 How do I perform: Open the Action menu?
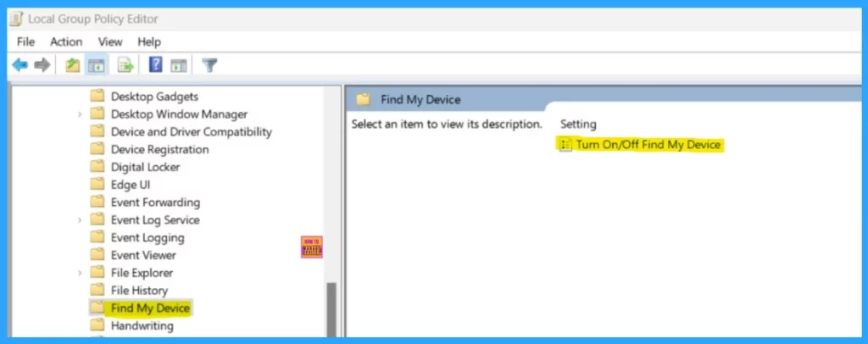(x=66, y=42)
